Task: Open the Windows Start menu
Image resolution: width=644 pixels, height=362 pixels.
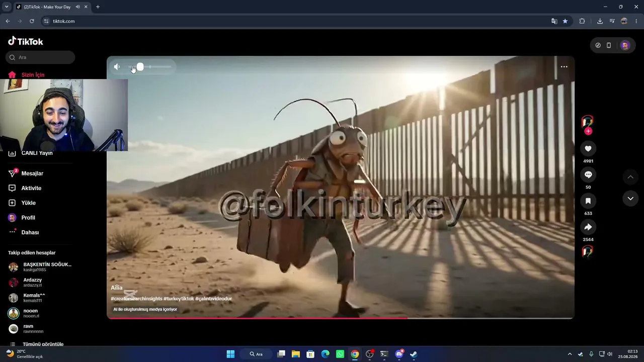Action: (x=230, y=354)
